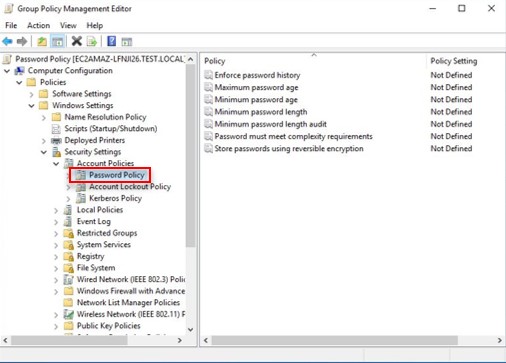
Task: Select root Password Policy GPO node
Action: pos(99,59)
